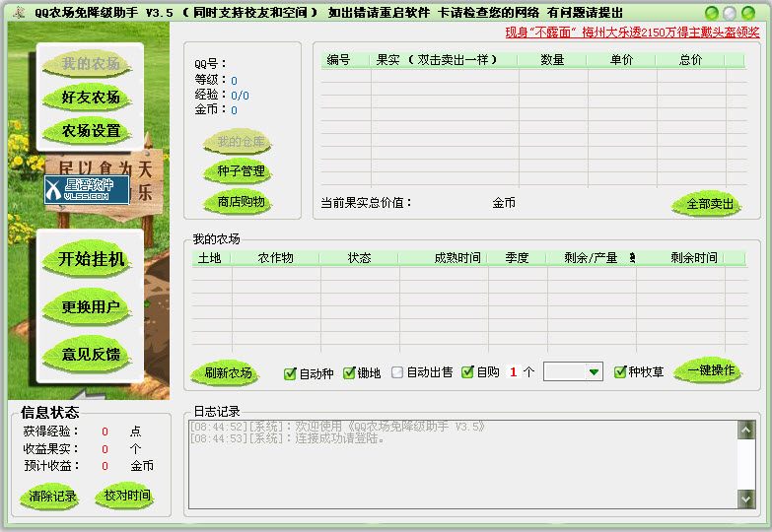Click 剩余/产量 column header
The height and width of the screenshot is (532, 772).
coord(591,258)
